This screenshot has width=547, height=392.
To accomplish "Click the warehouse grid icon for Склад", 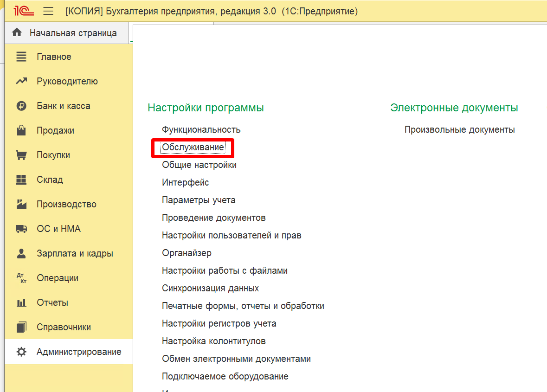I will [21, 180].
